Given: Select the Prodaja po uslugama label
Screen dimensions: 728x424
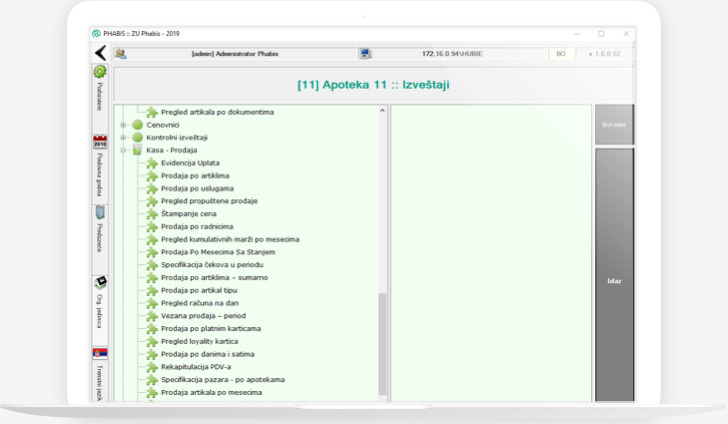Looking at the screenshot, I should tap(197, 189).
